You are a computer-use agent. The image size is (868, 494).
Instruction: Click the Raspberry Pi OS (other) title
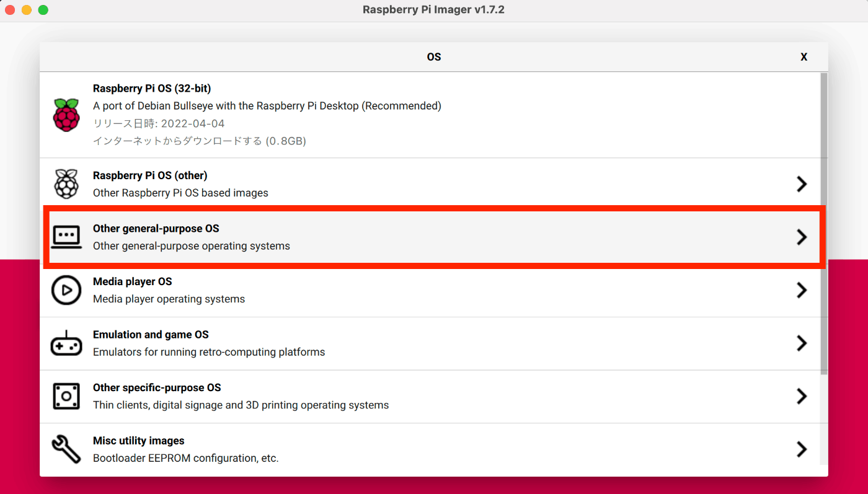(150, 175)
